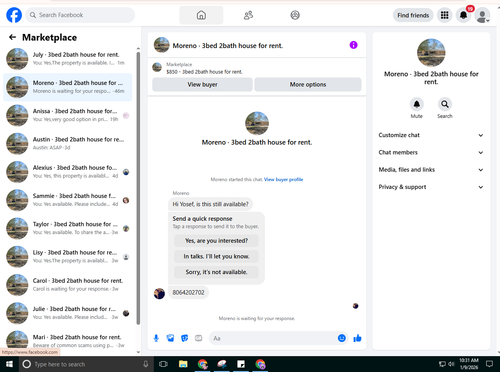Image resolution: width=500 pixels, height=372 pixels.
Task: Mute the conversation with bell icon
Action: click(x=417, y=104)
